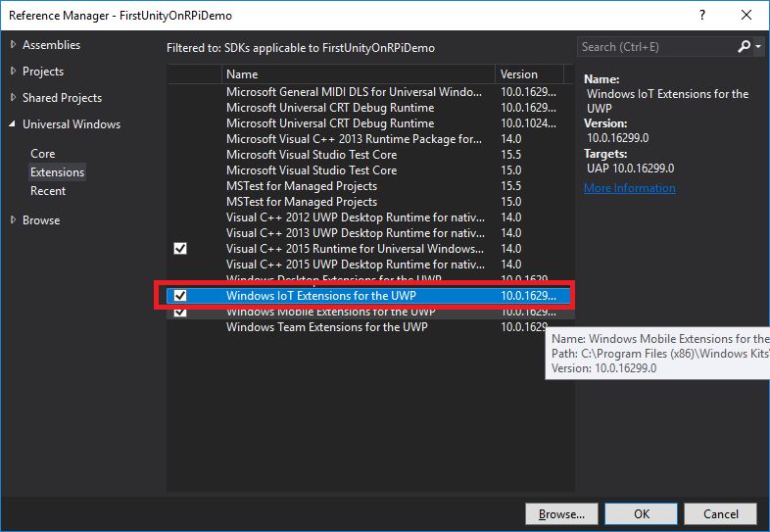The image size is (770, 532).
Task: Open the More Information link
Action: click(x=630, y=188)
